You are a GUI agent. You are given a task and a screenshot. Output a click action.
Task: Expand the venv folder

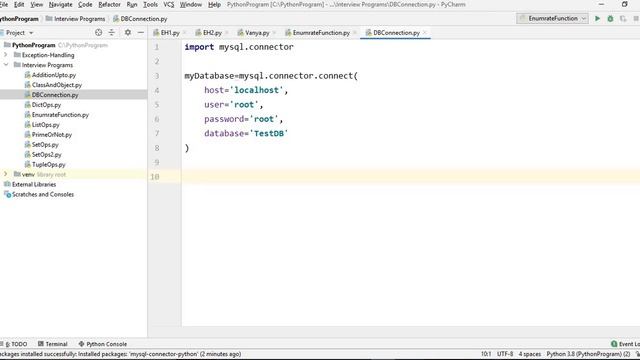6,174
